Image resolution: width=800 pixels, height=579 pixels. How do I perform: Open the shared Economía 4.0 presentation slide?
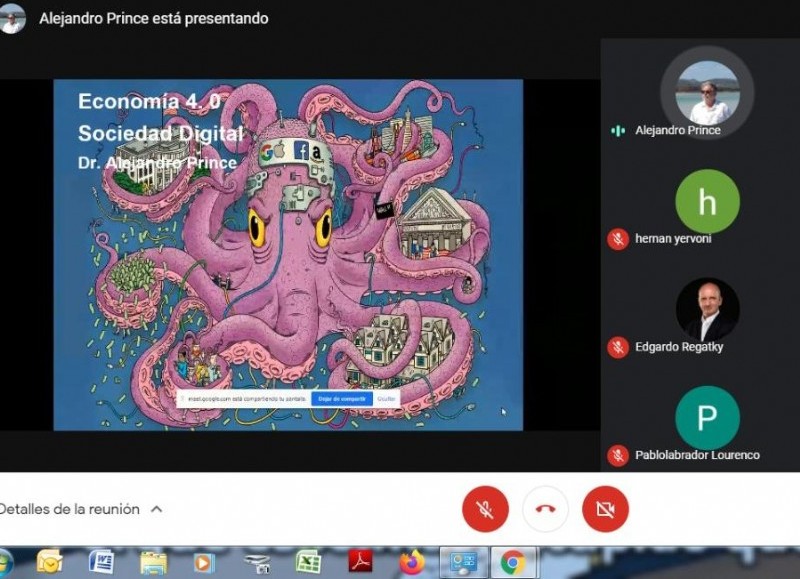tap(288, 255)
